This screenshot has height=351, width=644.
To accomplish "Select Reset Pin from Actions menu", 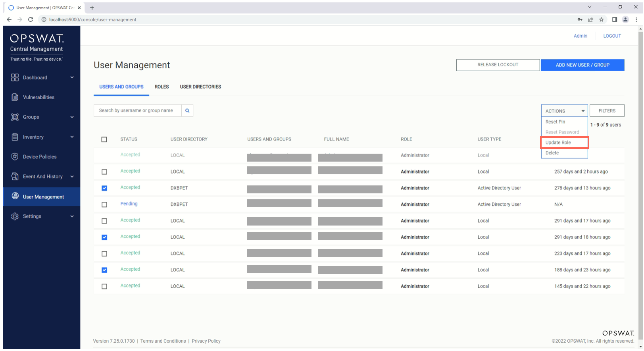I will click(564, 122).
